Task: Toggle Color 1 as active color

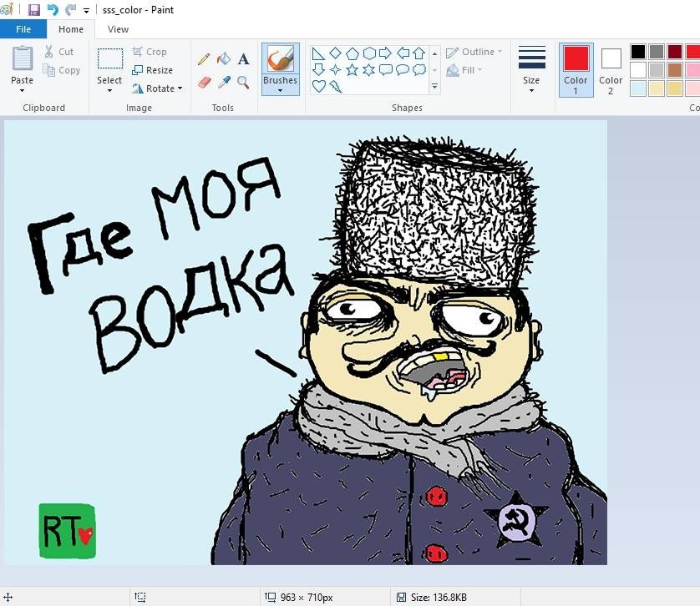Action: click(x=576, y=69)
